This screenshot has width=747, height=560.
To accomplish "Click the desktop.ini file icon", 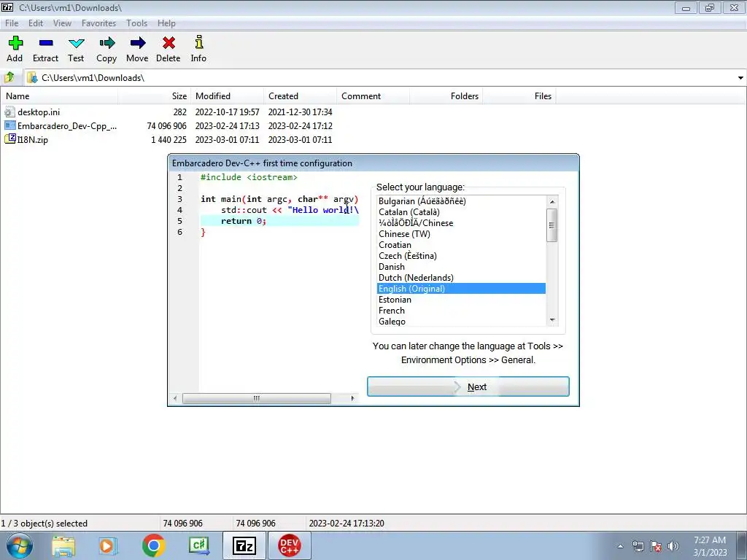I will click(x=9, y=112).
